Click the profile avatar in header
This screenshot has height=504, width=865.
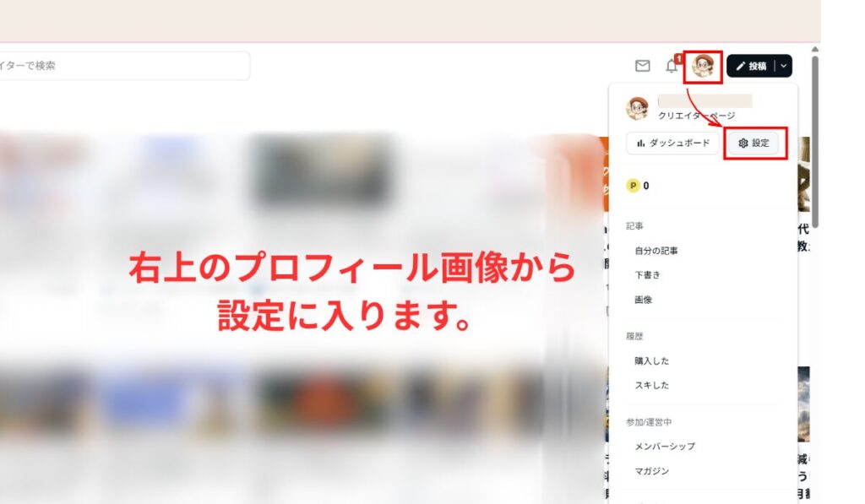click(703, 67)
